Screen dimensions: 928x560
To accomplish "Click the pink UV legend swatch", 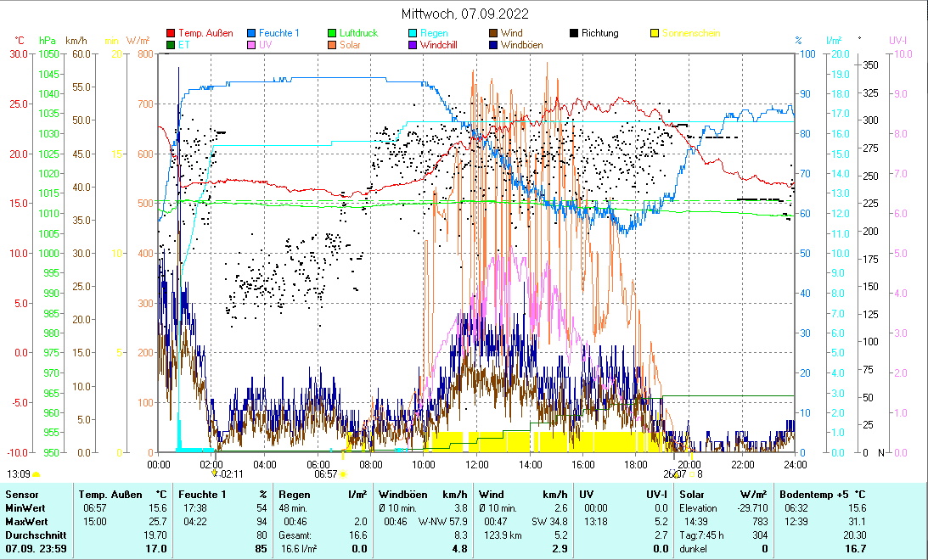I will [251, 45].
